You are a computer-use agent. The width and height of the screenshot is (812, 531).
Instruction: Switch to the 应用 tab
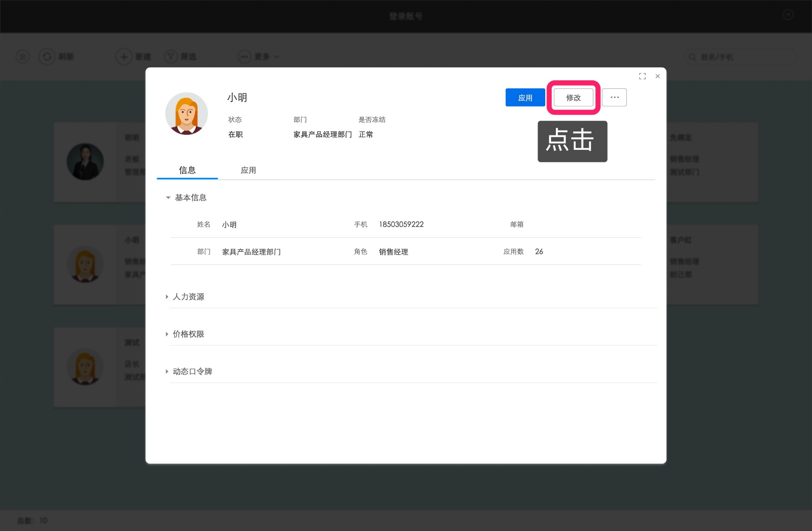pyautogui.click(x=248, y=170)
